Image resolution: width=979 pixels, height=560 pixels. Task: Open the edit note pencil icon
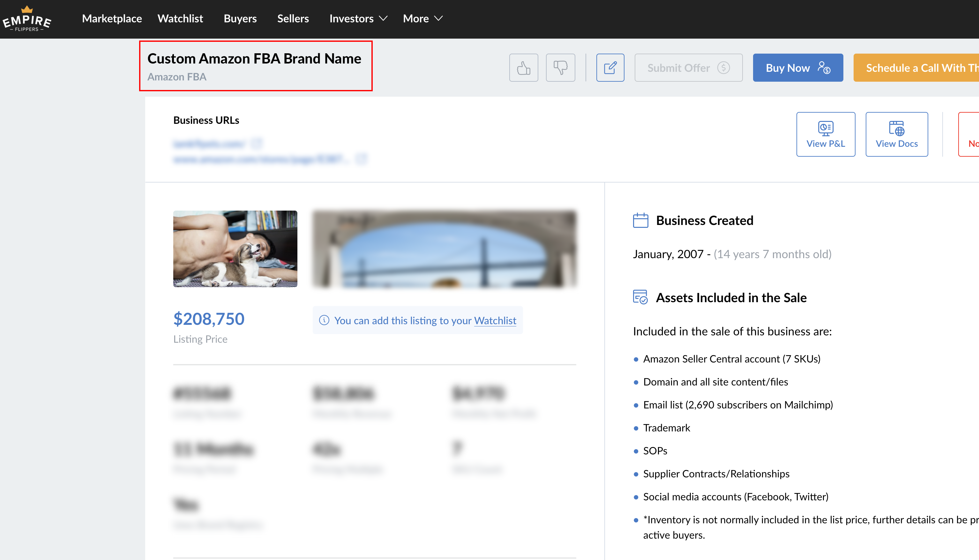610,68
